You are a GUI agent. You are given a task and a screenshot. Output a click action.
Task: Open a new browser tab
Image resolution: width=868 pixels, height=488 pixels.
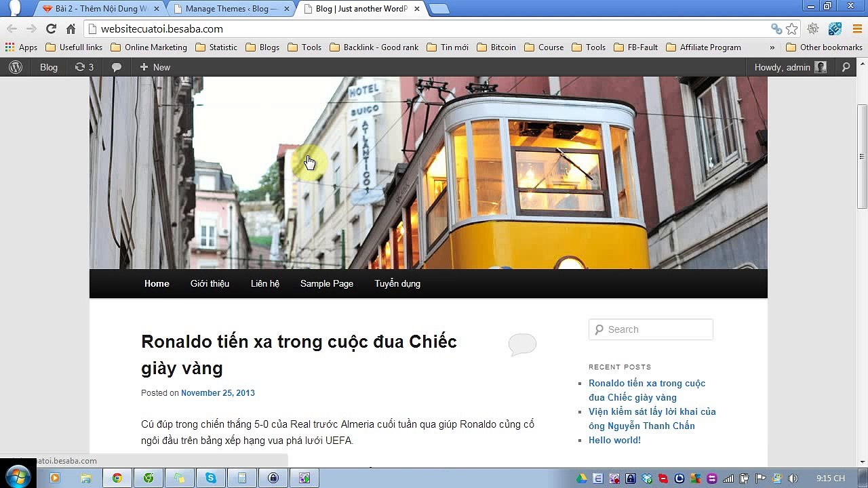[x=439, y=9]
